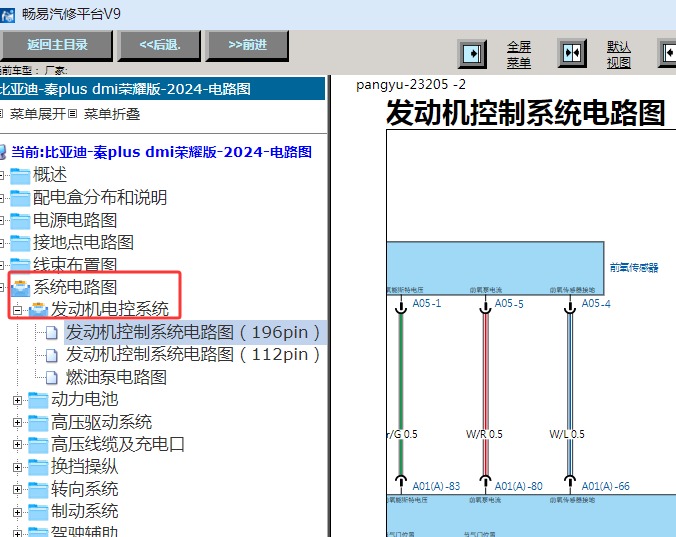Screen dimensions: 676x537
Task: Click page icon of 196pin circuit diagram
Action: 52,333
